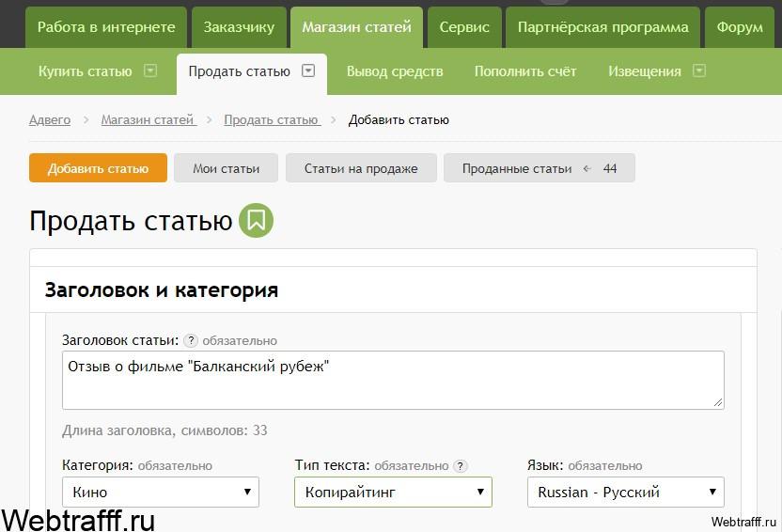Open Проданные статьи with count 44
This screenshot has height=532, width=782.
[540, 168]
